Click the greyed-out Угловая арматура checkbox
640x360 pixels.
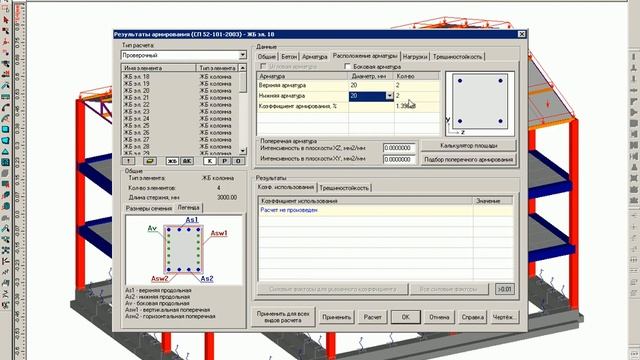263,66
